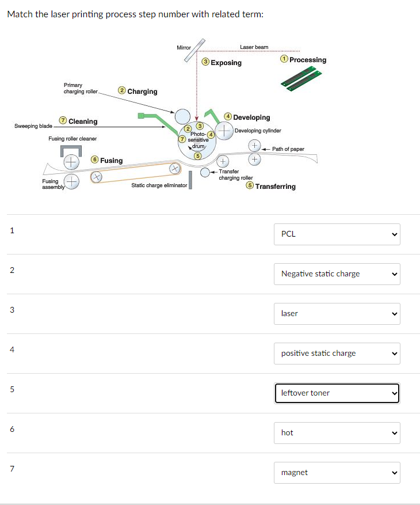The image size is (420, 505).
Task: Click the memory chip Processing icon
Action: pos(301,78)
